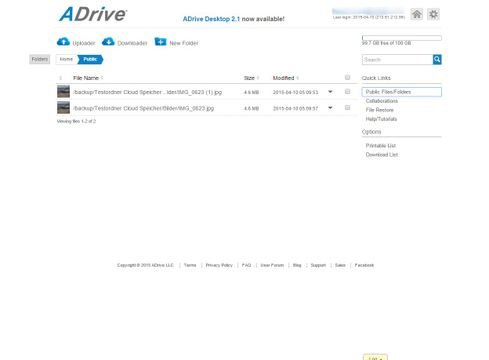Open file name ending Bilder/IMG_0823.jpg
Viewport: 489px width, 360px height.
tap(144, 108)
